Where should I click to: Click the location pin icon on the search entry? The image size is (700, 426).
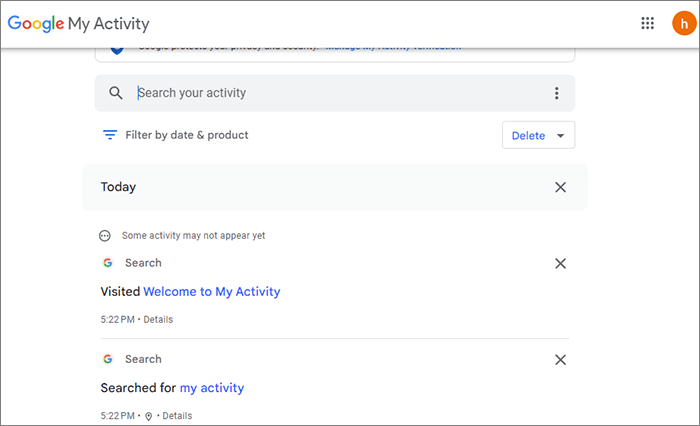pyautogui.click(x=148, y=416)
